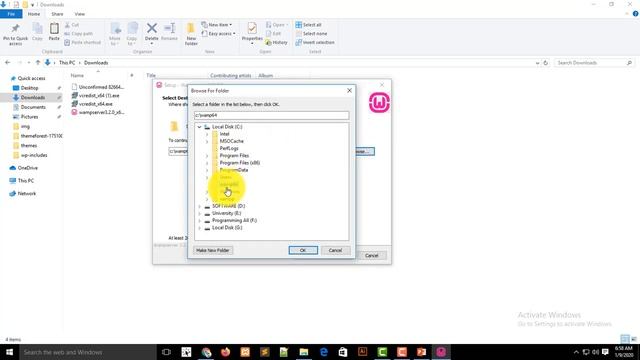Viewport: 640px width, 360px height.
Task: Click the Paste icon in the ribbon
Action: click(x=54, y=31)
